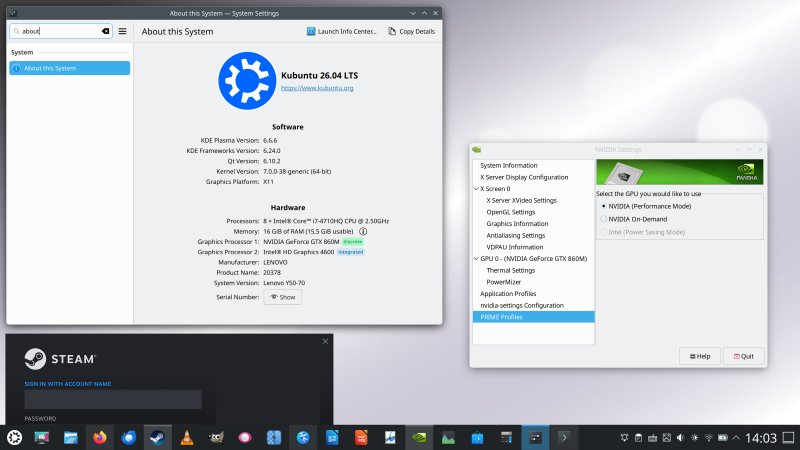Click memory info icon next to RAM
The height and width of the screenshot is (450, 800).
tap(363, 231)
